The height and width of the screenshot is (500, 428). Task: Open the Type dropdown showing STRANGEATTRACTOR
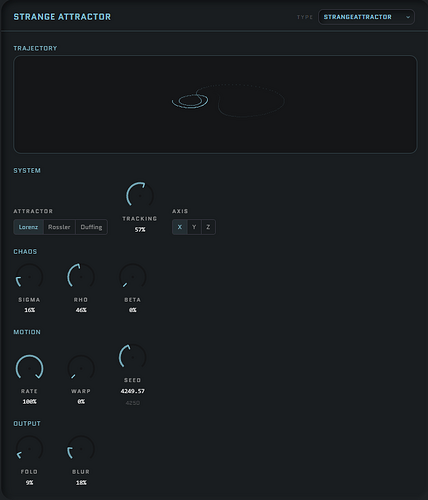click(x=366, y=17)
